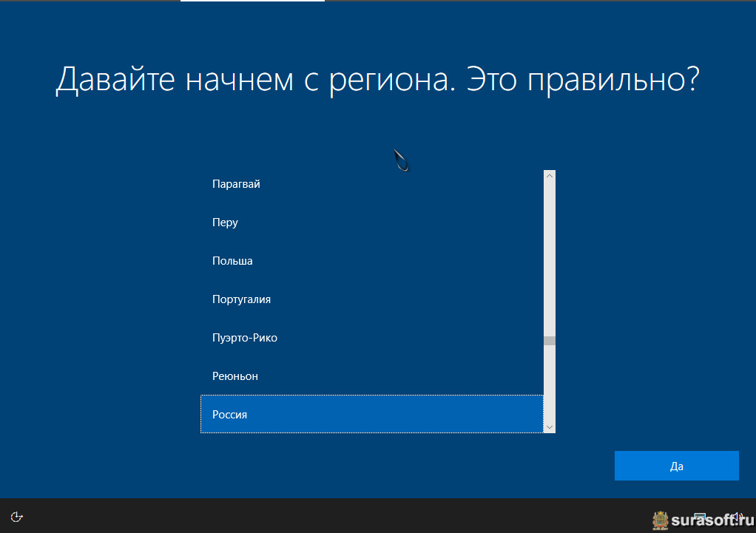
Task: Click the surasoft coat-of-arms emblem
Action: (x=660, y=520)
